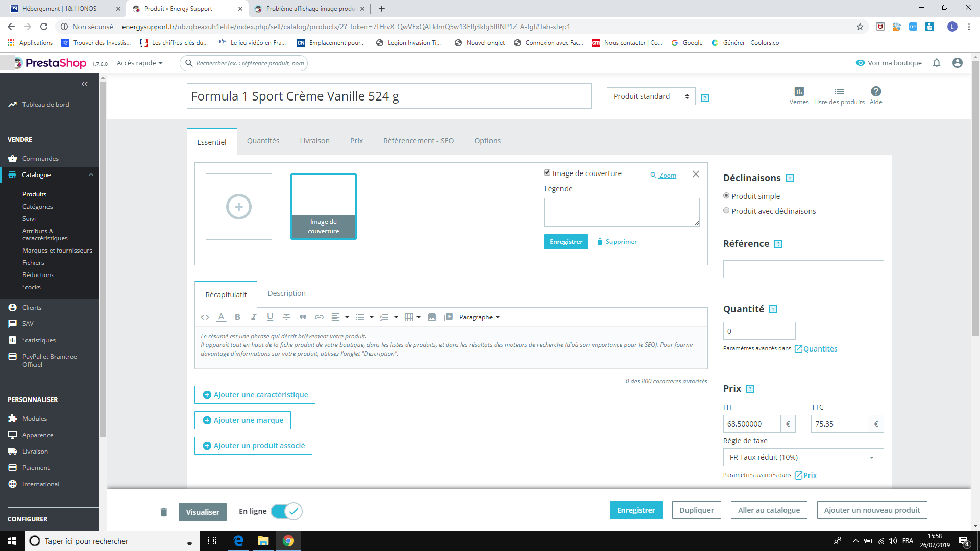Click the Référence input field
The height and width of the screenshot is (551, 980).
point(803,269)
